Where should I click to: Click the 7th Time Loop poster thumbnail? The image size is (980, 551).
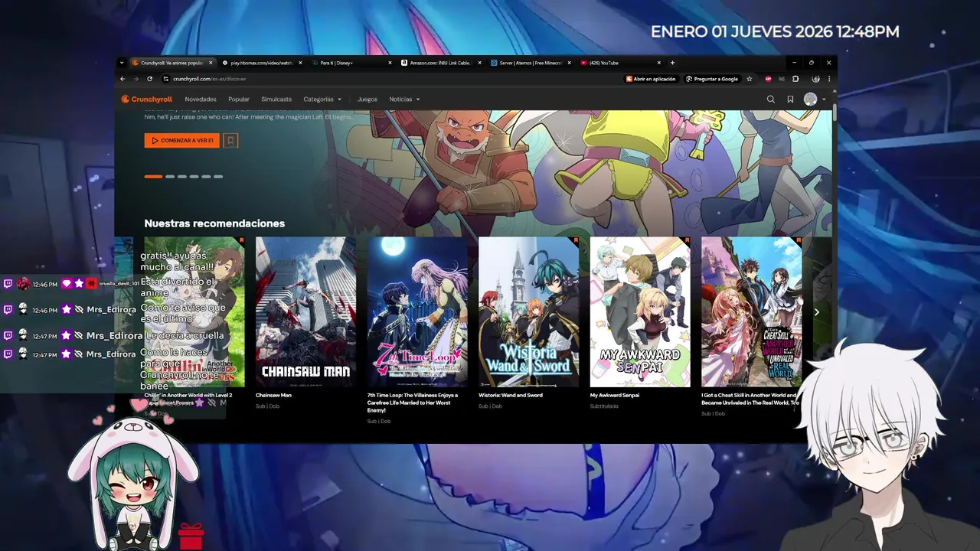tap(417, 311)
